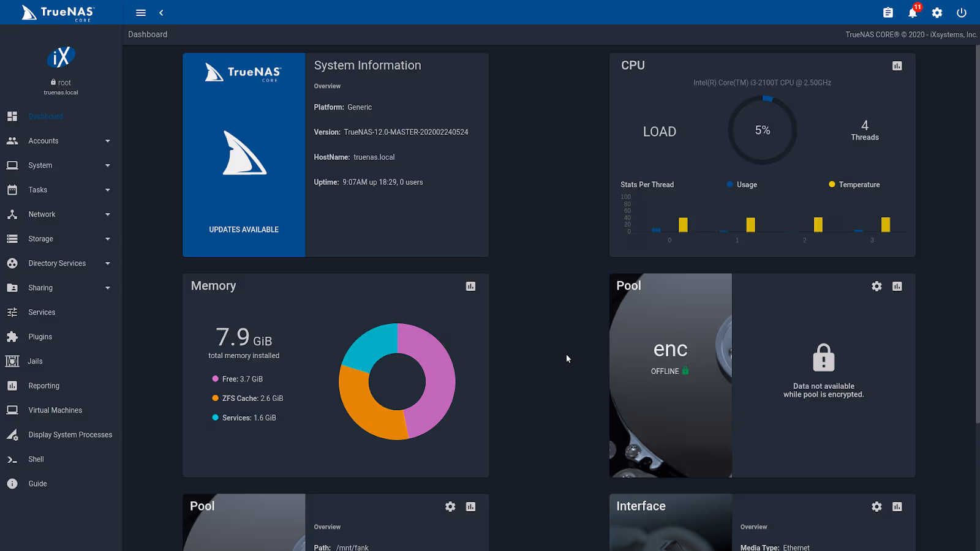Screen dimensions: 980x551
Task: Expand the Directory Services menu arrow
Action: tap(108, 263)
